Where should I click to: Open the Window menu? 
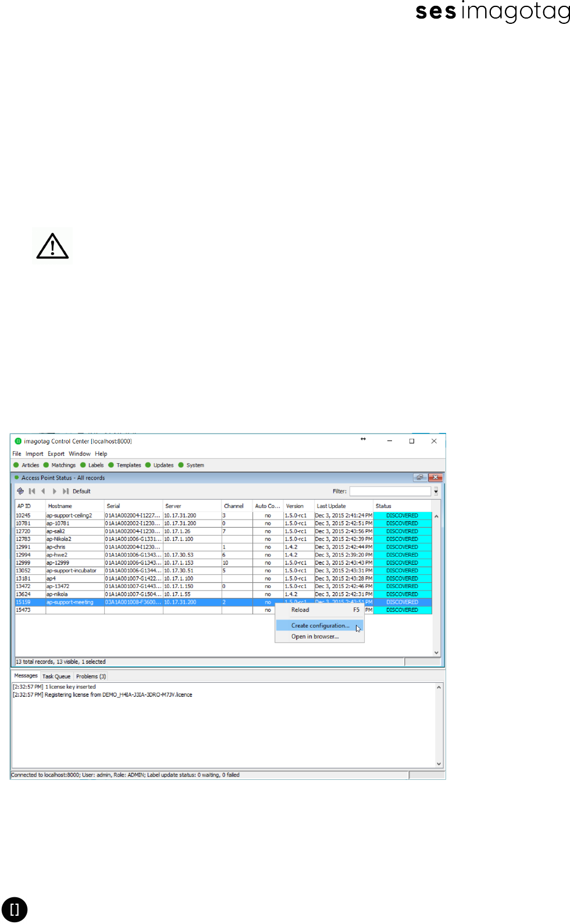click(x=80, y=454)
